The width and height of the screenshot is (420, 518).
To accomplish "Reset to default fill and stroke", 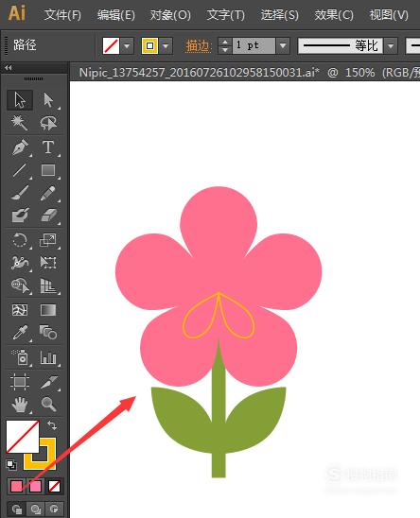I will click(11, 465).
